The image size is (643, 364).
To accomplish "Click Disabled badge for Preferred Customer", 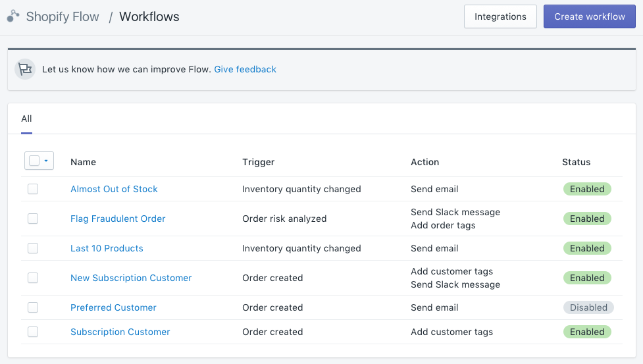I will (x=588, y=307).
